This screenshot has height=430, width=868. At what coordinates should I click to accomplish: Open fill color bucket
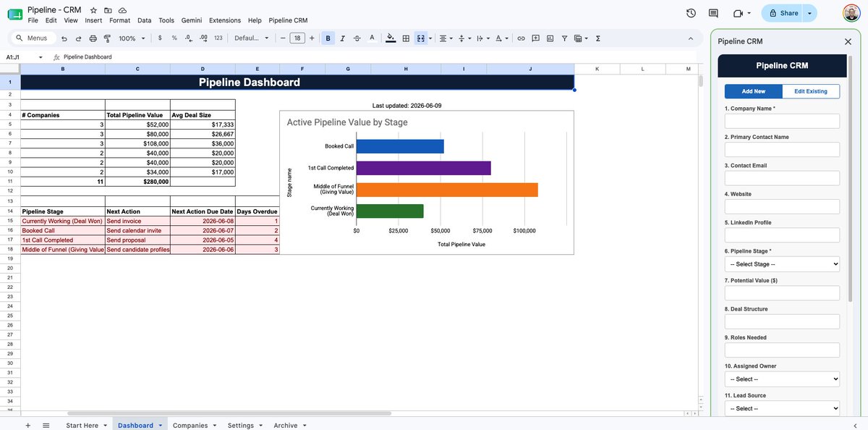[x=391, y=38]
